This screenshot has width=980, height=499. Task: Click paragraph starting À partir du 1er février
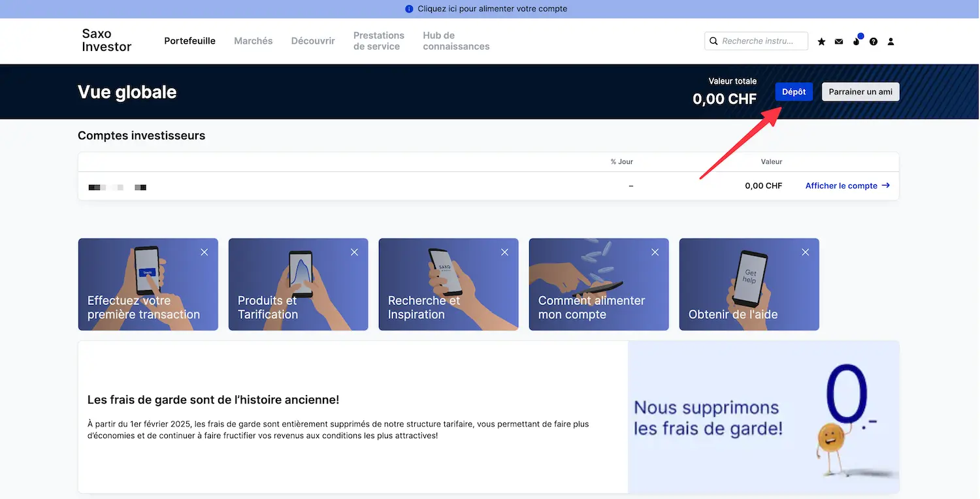[338, 429]
